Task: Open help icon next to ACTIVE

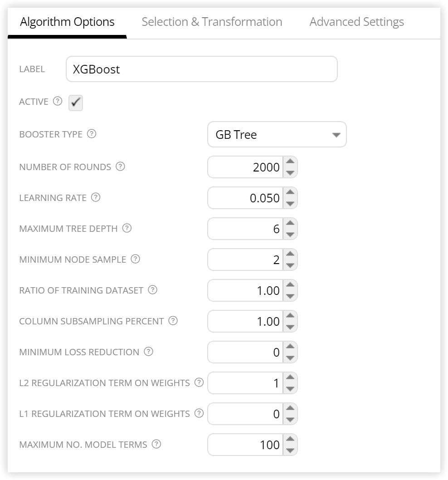Action: coord(58,101)
